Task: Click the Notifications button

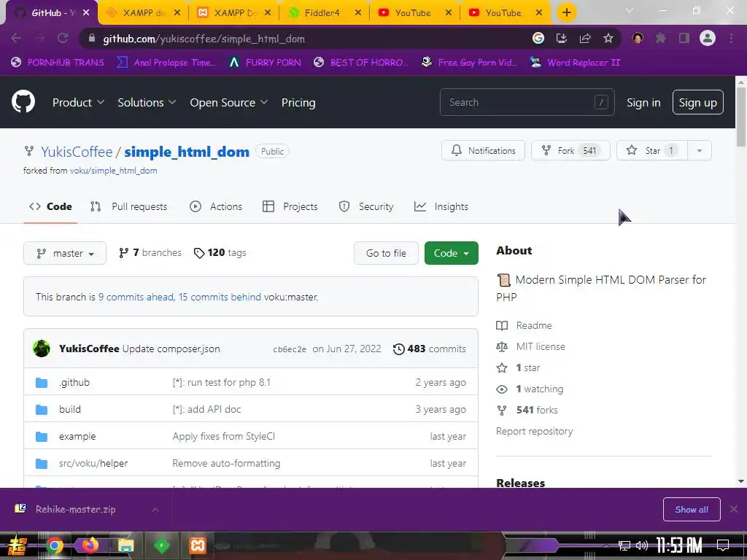Action: pos(483,150)
